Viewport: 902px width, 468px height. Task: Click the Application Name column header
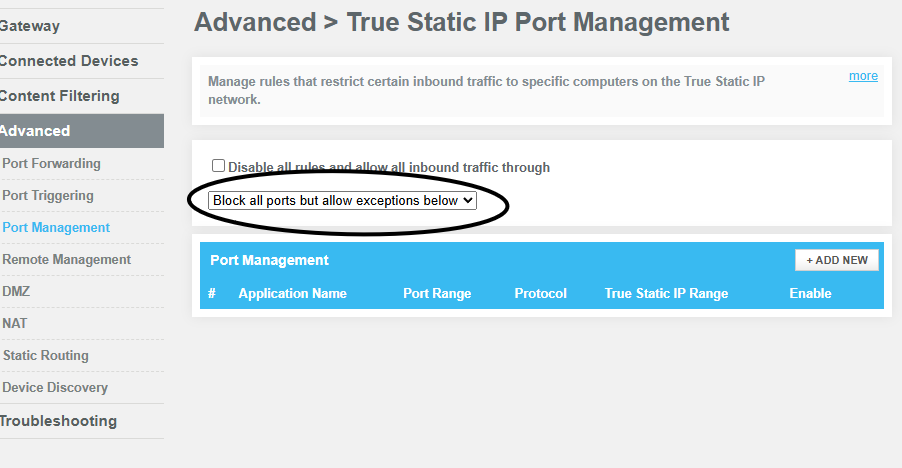(292, 293)
